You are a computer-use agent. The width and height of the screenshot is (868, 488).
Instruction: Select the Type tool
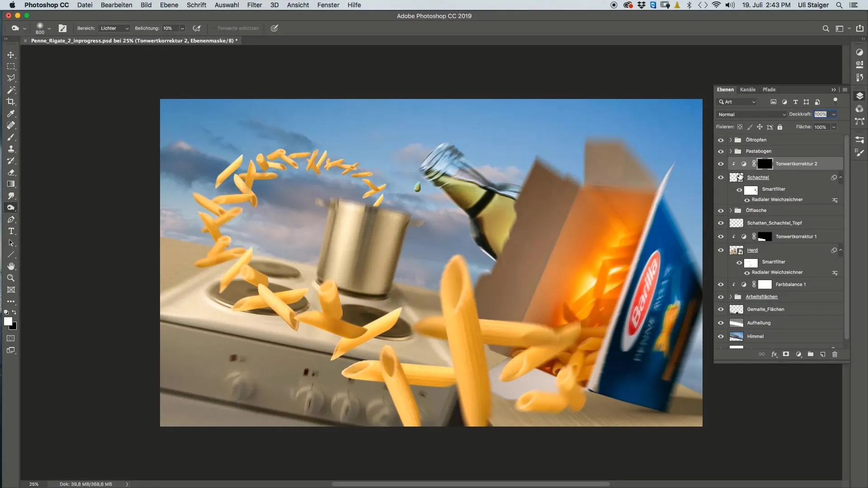(x=11, y=231)
